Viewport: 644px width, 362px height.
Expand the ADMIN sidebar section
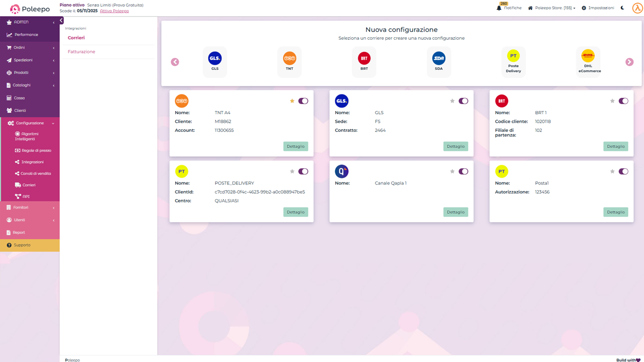tap(30, 22)
